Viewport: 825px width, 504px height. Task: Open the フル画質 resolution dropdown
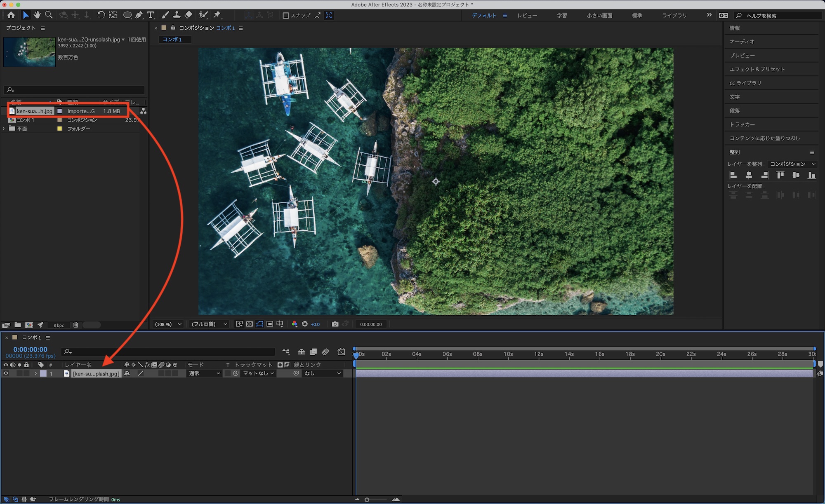pyautogui.click(x=209, y=324)
